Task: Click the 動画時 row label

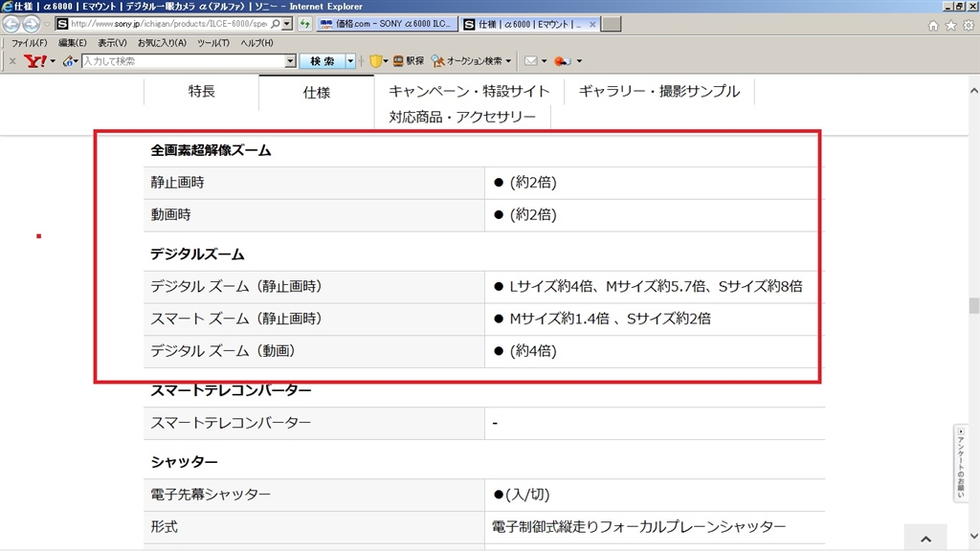Action: 170,214
